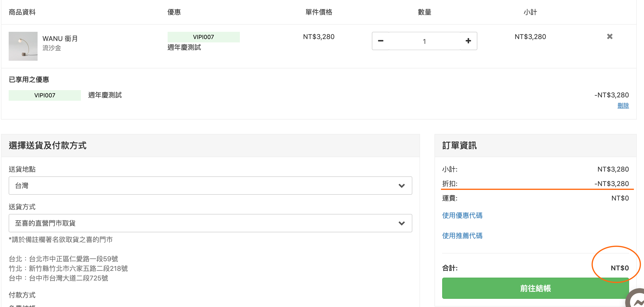The height and width of the screenshot is (307, 644).
Task: Click the chevron arrow of 台灣 selector
Action: [401, 186]
